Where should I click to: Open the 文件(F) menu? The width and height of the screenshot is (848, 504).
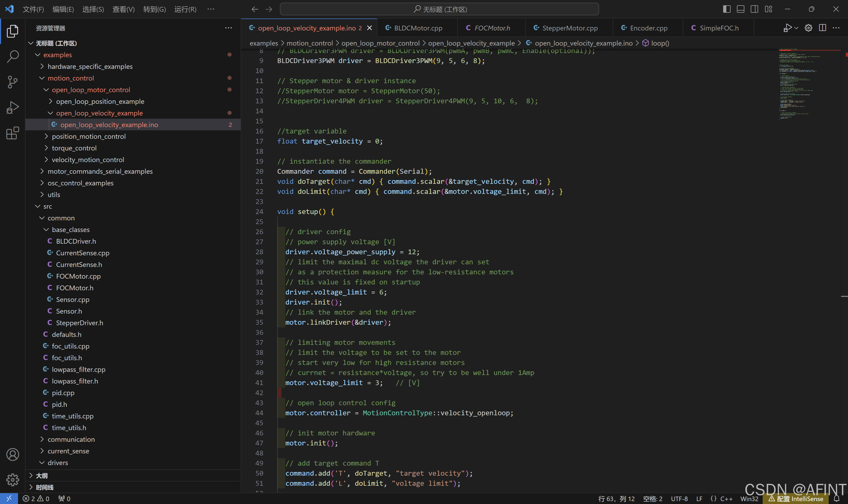(33, 9)
